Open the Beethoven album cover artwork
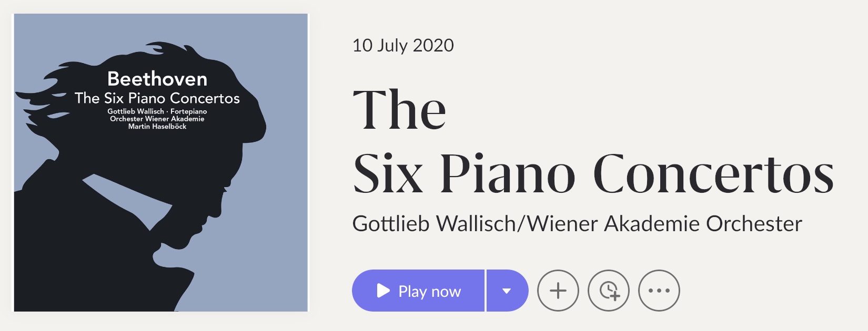This screenshot has width=868, height=331. 161,163
